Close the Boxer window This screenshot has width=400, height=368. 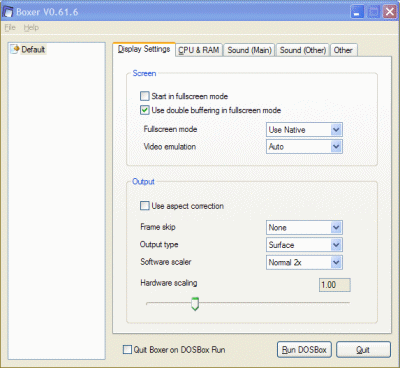389,12
